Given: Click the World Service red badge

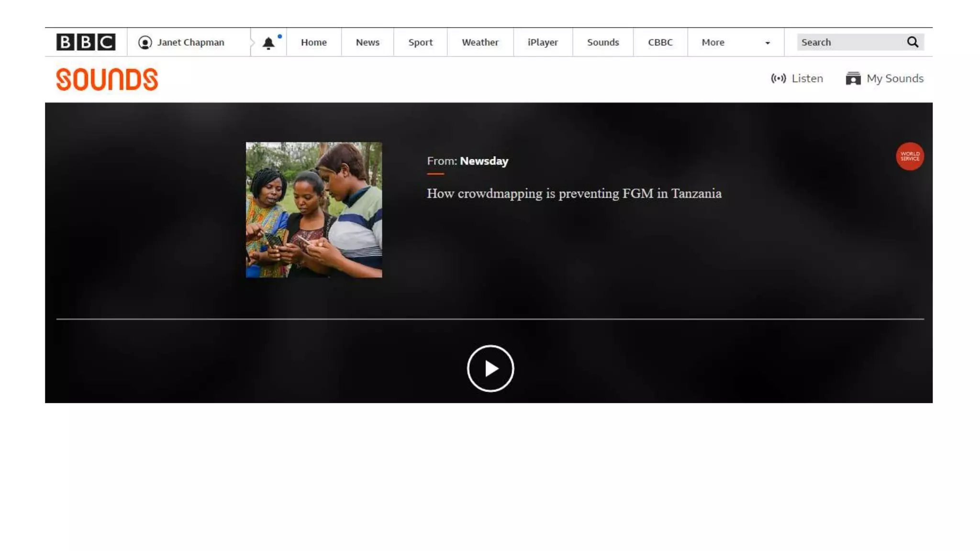Looking at the screenshot, I should point(910,156).
